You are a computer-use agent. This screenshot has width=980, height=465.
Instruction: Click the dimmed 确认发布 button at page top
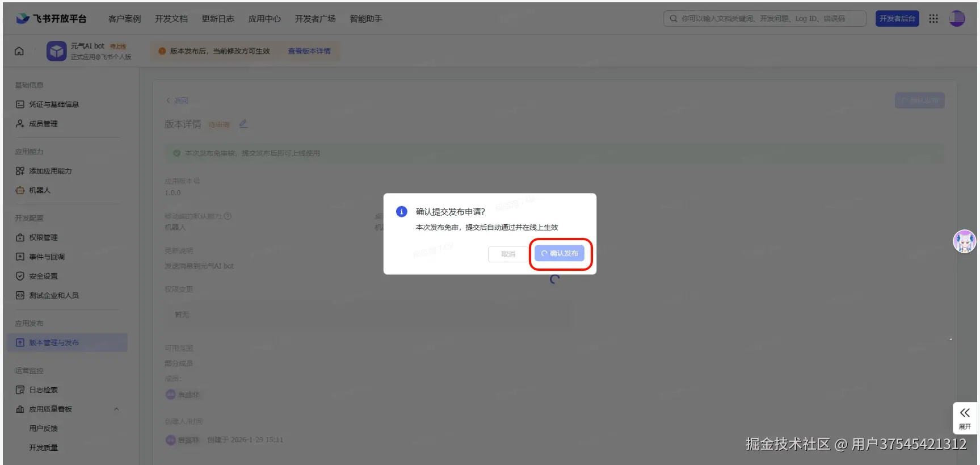[920, 100]
